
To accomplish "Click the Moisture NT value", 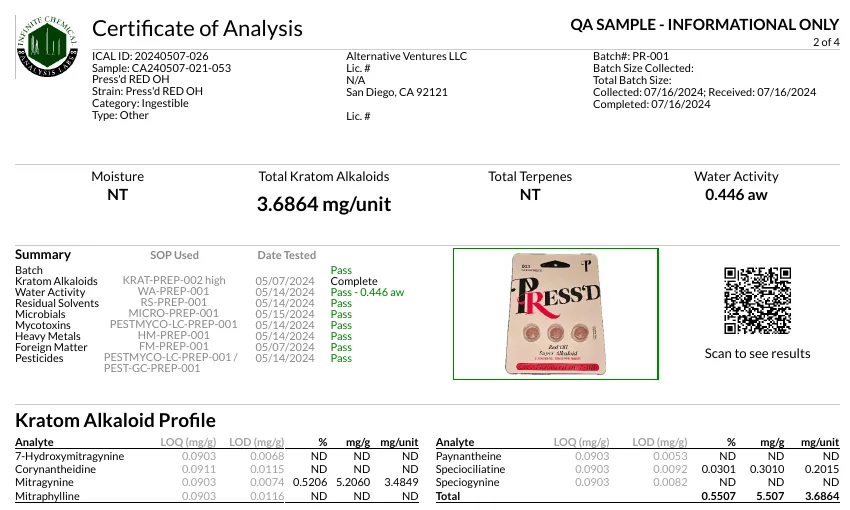I will point(118,195).
